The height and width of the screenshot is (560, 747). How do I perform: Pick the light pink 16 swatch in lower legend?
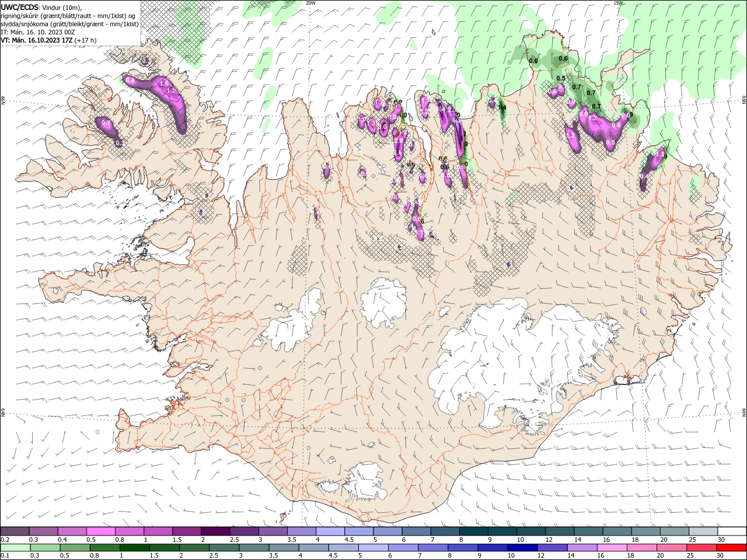612,548
